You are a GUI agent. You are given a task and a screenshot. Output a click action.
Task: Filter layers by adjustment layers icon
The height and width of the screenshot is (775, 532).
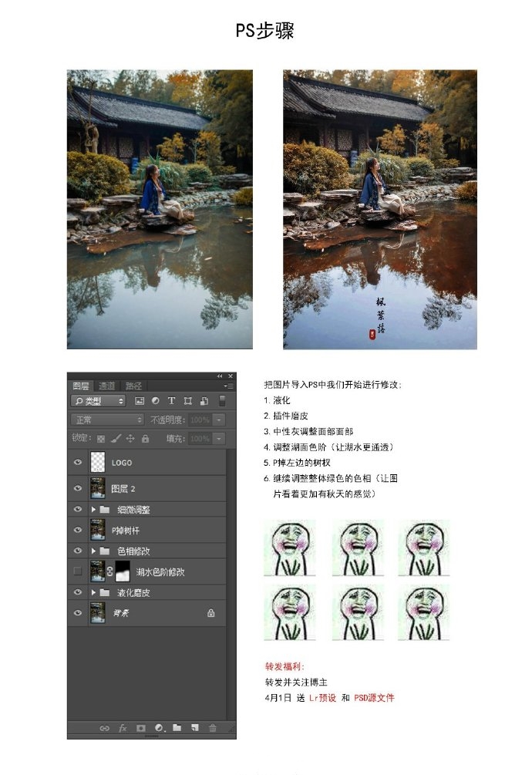(x=155, y=401)
